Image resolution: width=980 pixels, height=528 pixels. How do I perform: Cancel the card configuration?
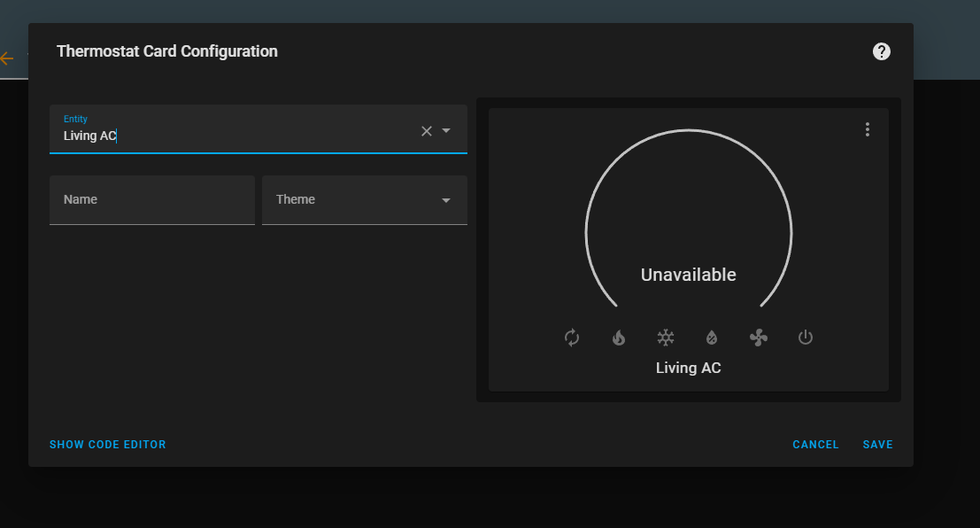point(815,444)
